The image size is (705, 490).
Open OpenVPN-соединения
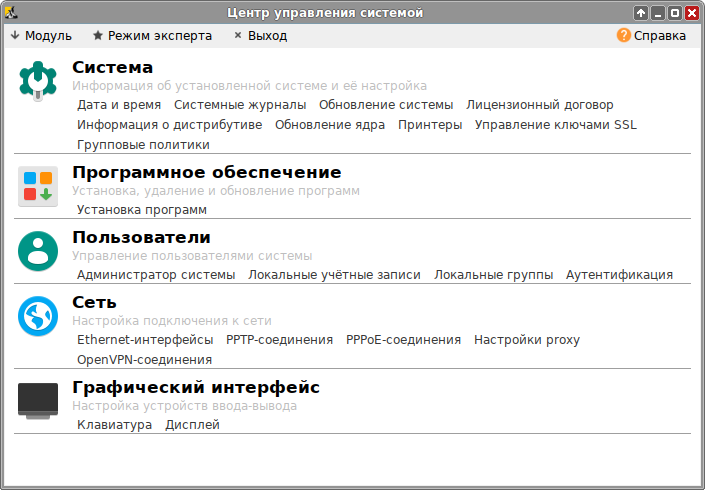tap(144, 360)
